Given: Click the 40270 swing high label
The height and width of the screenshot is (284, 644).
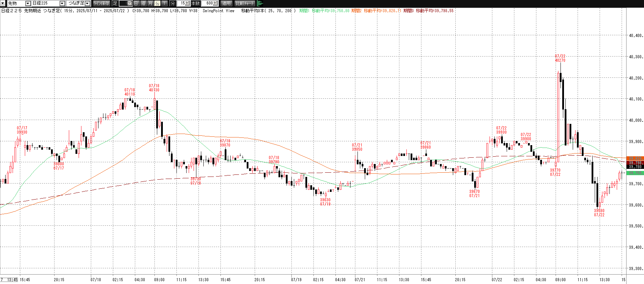Looking at the screenshot, I should 560,60.
